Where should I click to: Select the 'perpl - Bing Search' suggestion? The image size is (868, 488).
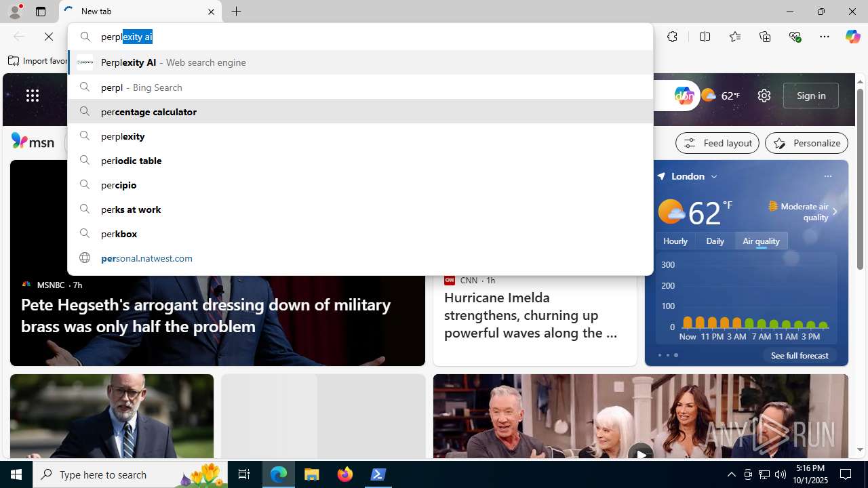(x=360, y=87)
